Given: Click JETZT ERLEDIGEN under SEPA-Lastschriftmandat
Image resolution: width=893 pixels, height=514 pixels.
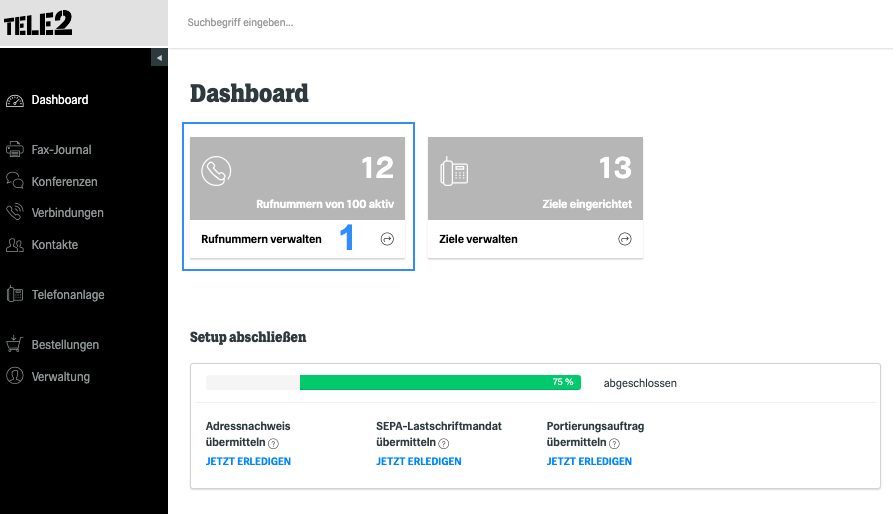Looking at the screenshot, I should point(419,461).
